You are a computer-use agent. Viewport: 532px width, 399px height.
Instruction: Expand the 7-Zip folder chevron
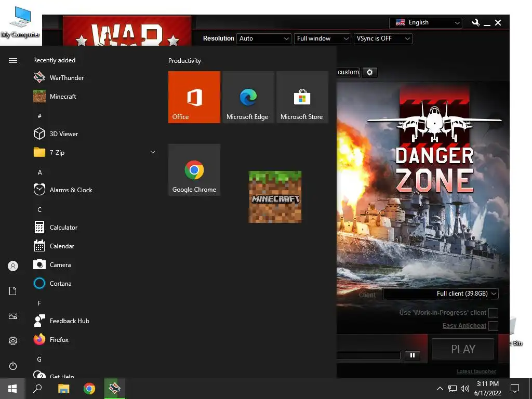click(x=153, y=152)
